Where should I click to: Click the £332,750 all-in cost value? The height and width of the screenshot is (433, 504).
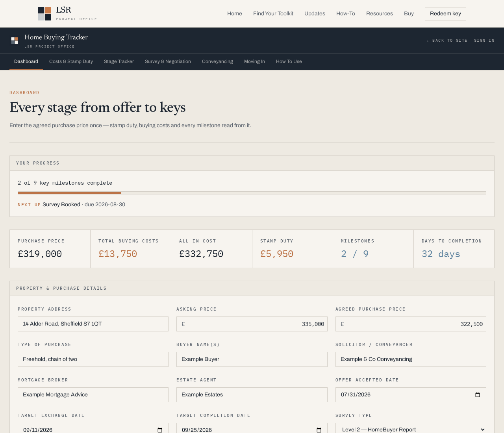(201, 254)
